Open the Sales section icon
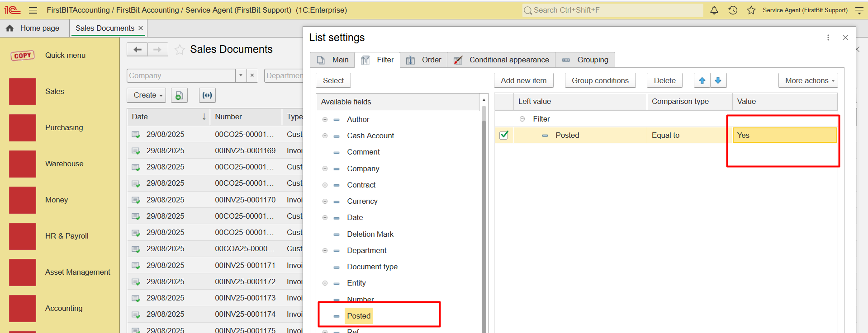Screen dimensions: 868x333 point(23,92)
